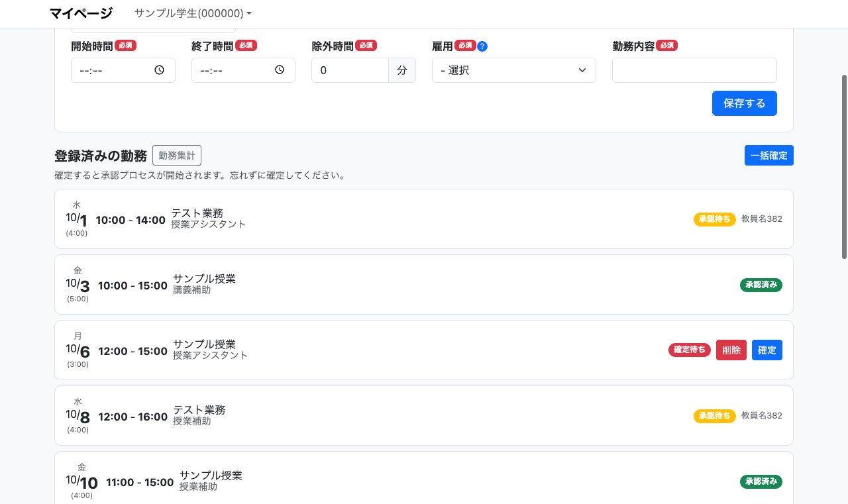Viewport: 848px width, 504px height.
Task: Click the 一括確定 button
Action: point(768,156)
